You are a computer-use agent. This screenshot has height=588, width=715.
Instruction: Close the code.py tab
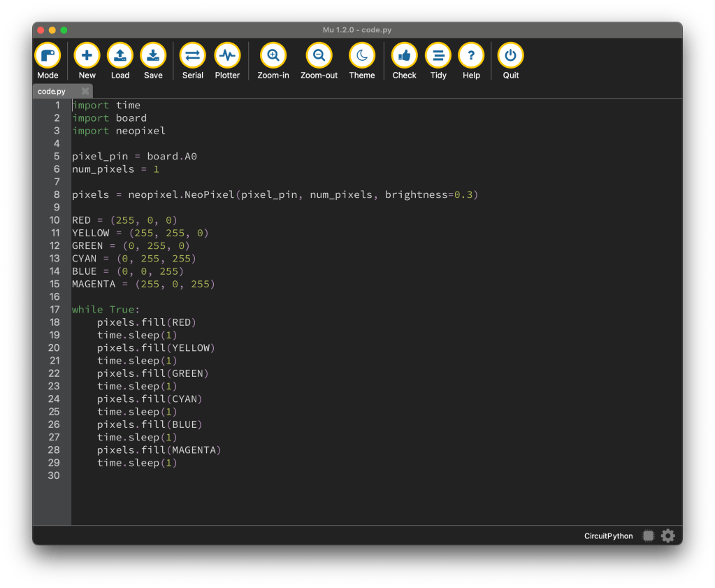coord(85,92)
